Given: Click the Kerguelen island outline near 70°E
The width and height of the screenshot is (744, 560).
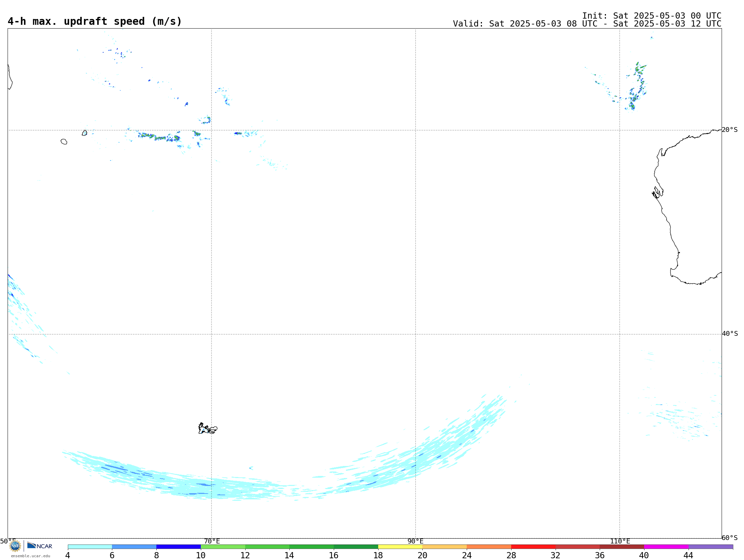Looking at the screenshot, I should [x=208, y=428].
